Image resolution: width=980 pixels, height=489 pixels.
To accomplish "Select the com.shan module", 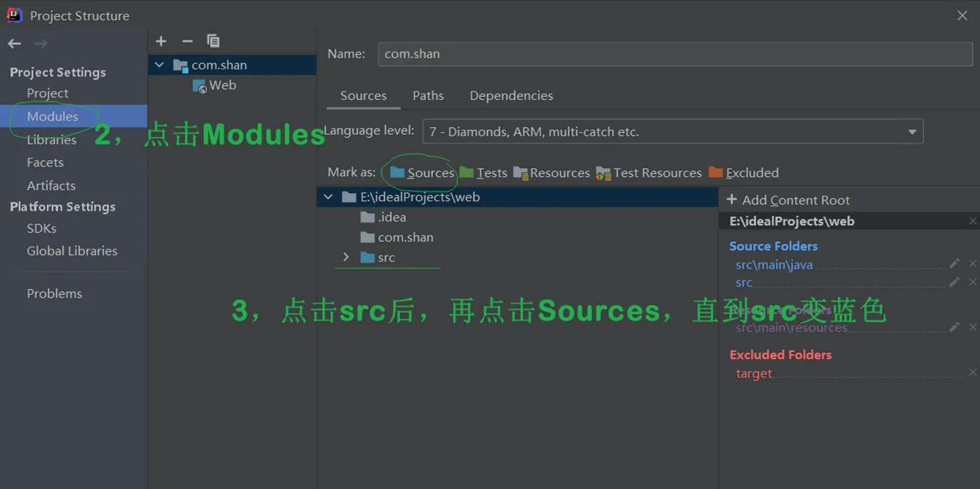I will (232, 65).
